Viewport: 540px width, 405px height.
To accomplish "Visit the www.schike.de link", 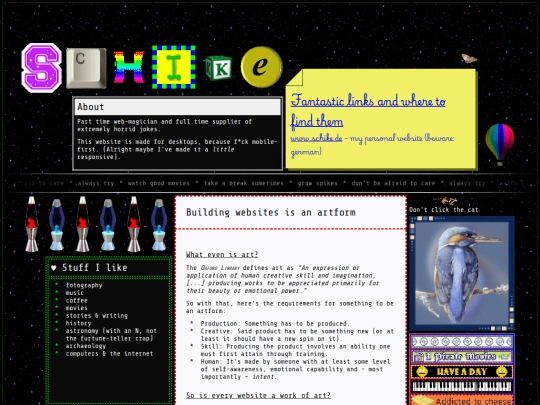I will 316,138.
